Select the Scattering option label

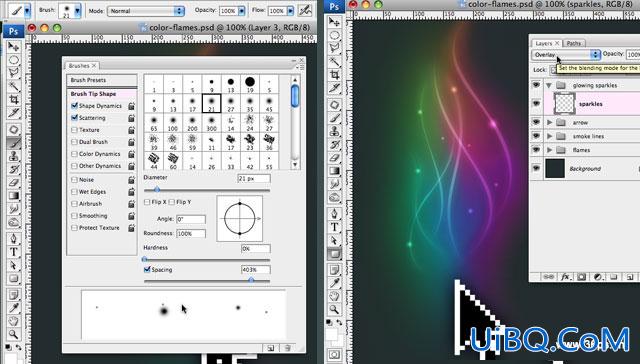pyautogui.click(x=92, y=118)
